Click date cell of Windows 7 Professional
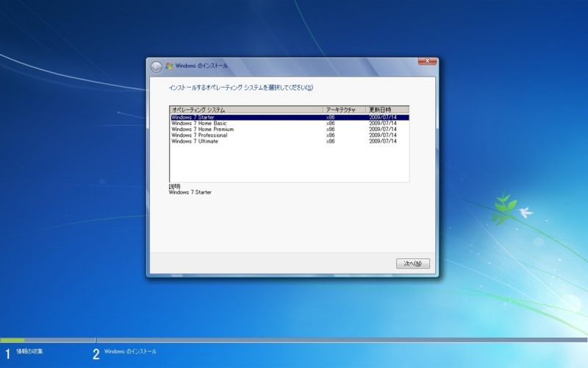The height and width of the screenshot is (368, 588). tap(382, 135)
